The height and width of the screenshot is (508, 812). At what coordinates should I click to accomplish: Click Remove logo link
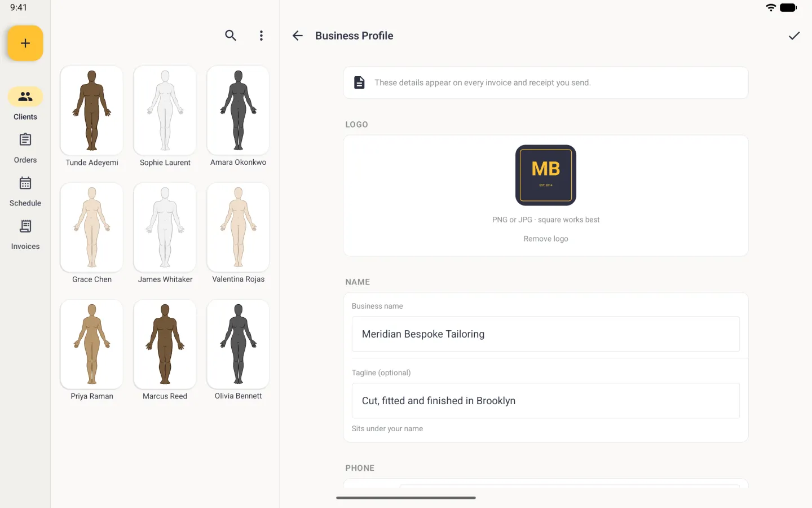pyautogui.click(x=546, y=239)
